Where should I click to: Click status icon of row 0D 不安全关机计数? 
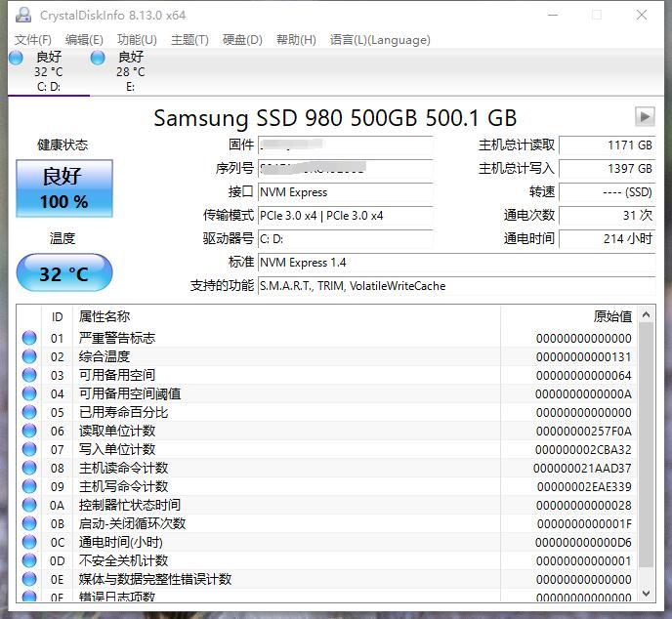click(x=29, y=560)
